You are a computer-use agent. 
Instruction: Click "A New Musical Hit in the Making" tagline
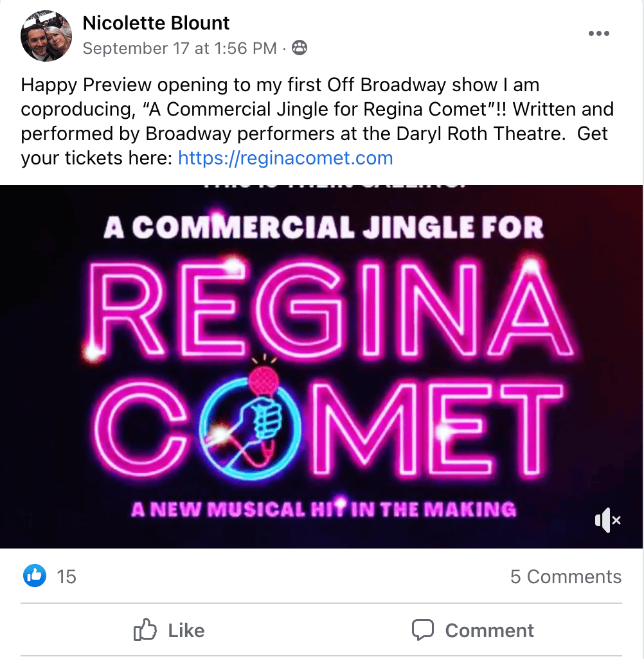[323, 510]
